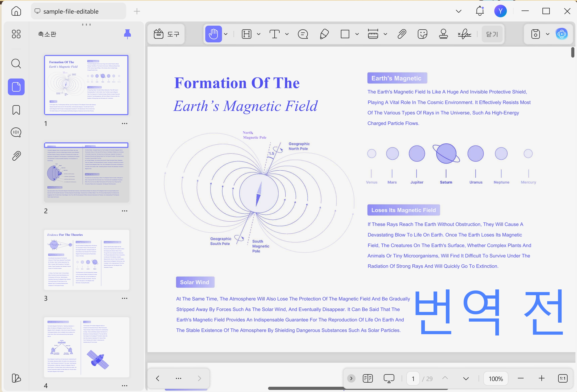Add a new tab with the plus button
Viewport: 577px width, 392px height.
[x=137, y=11]
